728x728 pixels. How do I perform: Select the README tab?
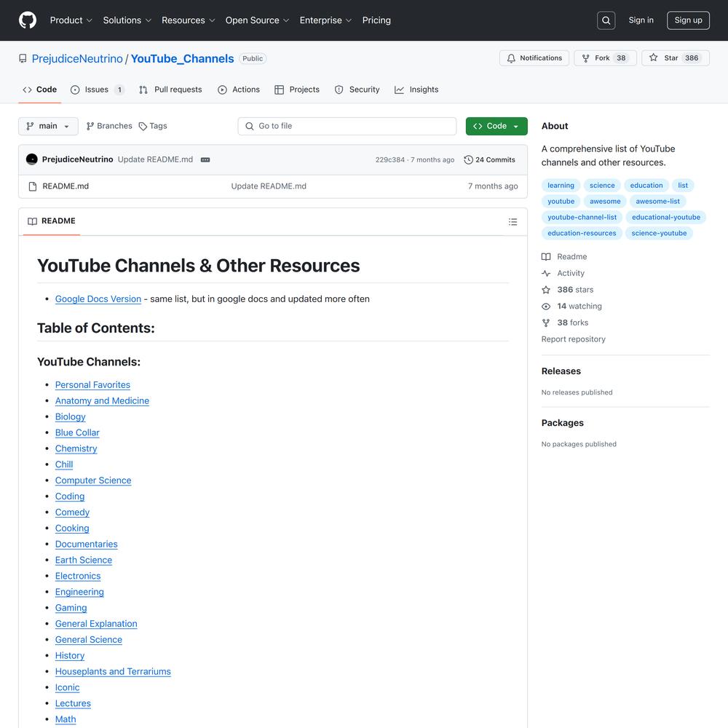(x=52, y=221)
